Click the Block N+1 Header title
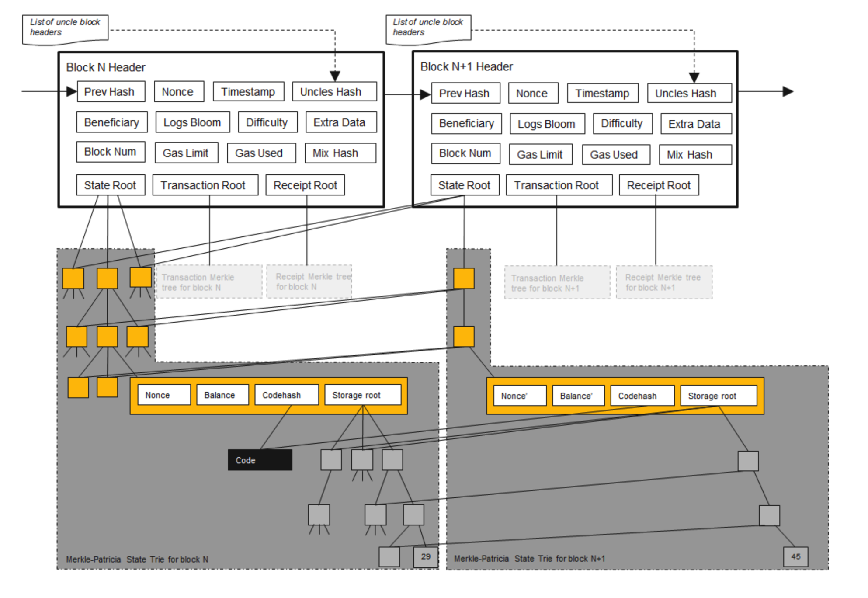 tap(466, 66)
